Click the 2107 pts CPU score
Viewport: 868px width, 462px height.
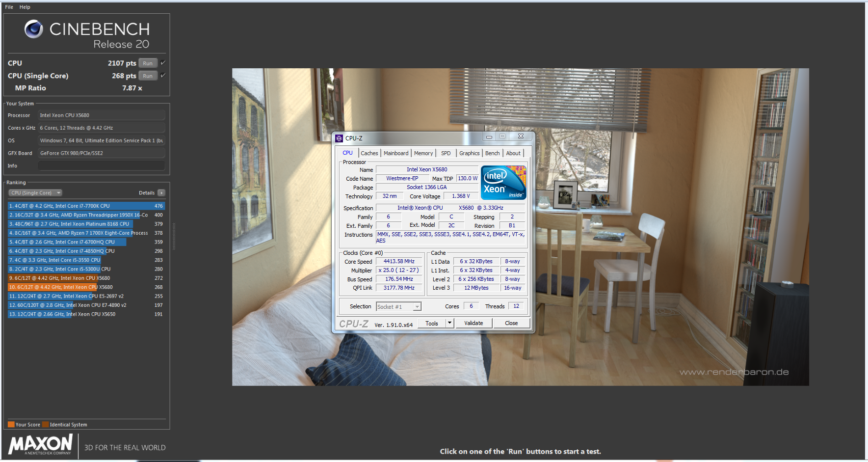pyautogui.click(x=122, y=63)
